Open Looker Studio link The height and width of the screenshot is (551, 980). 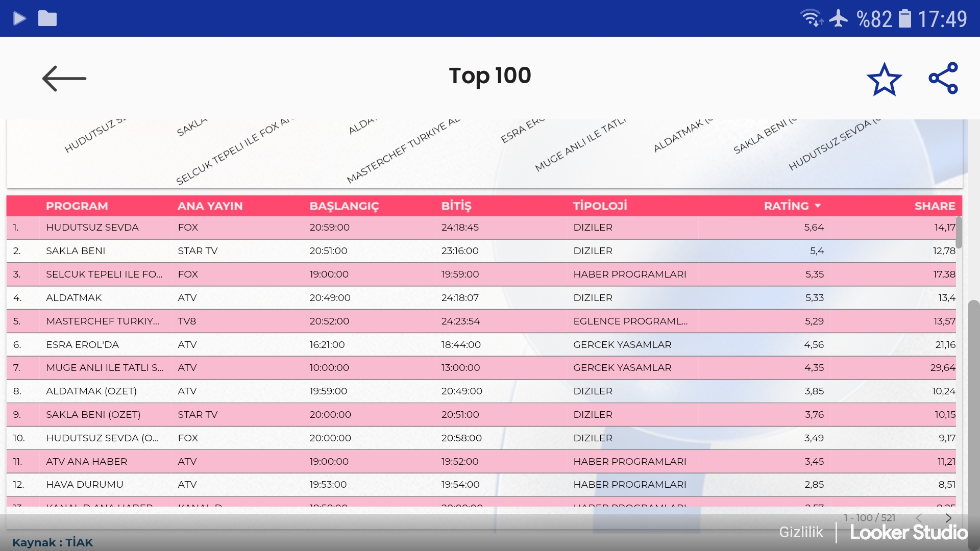tap(909, 533)
